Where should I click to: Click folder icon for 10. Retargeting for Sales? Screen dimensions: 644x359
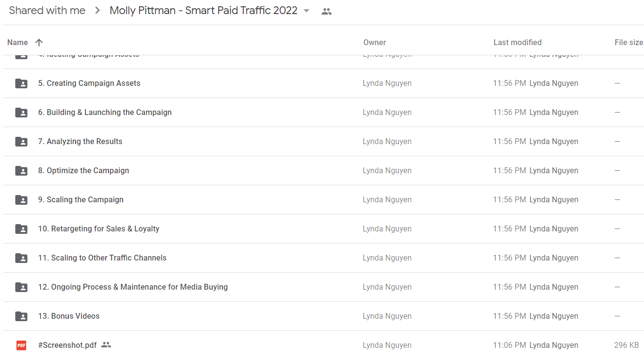[21, 229]
